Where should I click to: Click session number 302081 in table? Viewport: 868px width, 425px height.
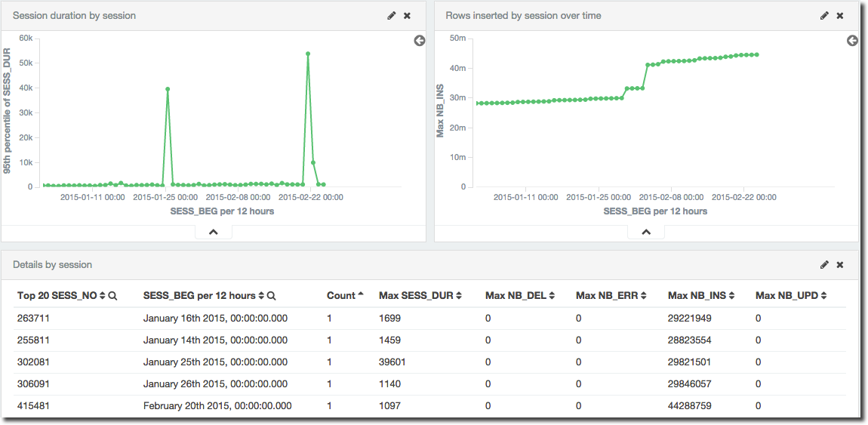pos(32,362)
